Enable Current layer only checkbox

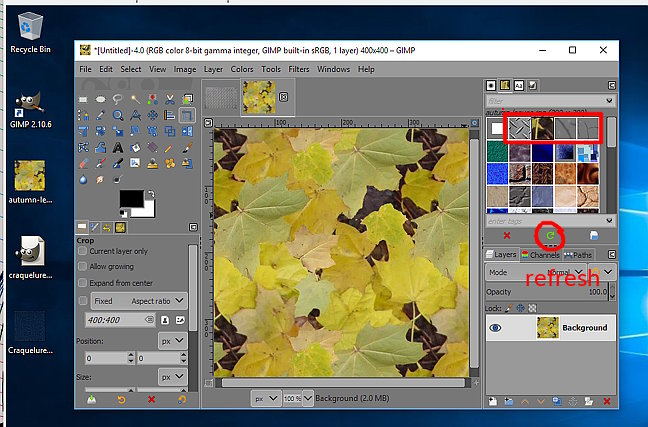pyautogui.click(x=82, y=251)
